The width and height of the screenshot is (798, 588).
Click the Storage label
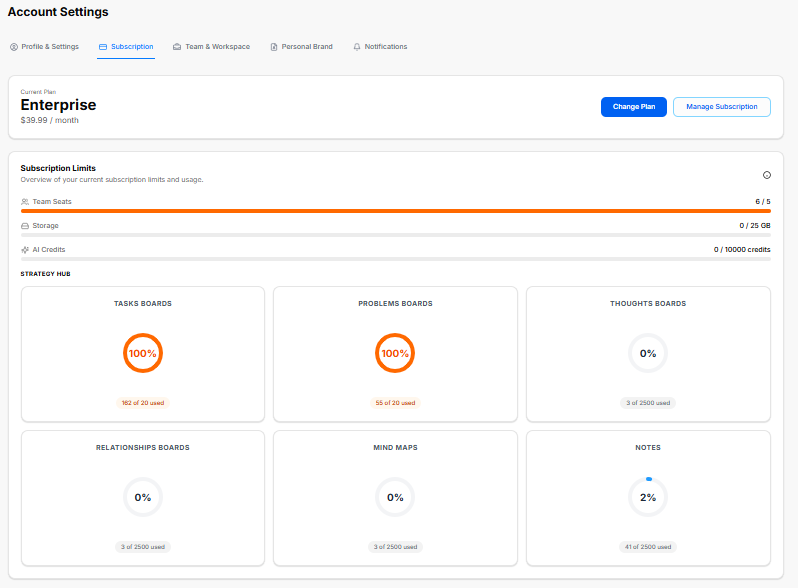(x=45, y=226)
